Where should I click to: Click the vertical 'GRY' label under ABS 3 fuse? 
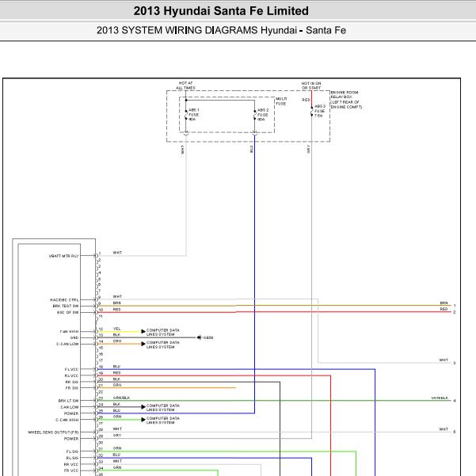point(308,149)
